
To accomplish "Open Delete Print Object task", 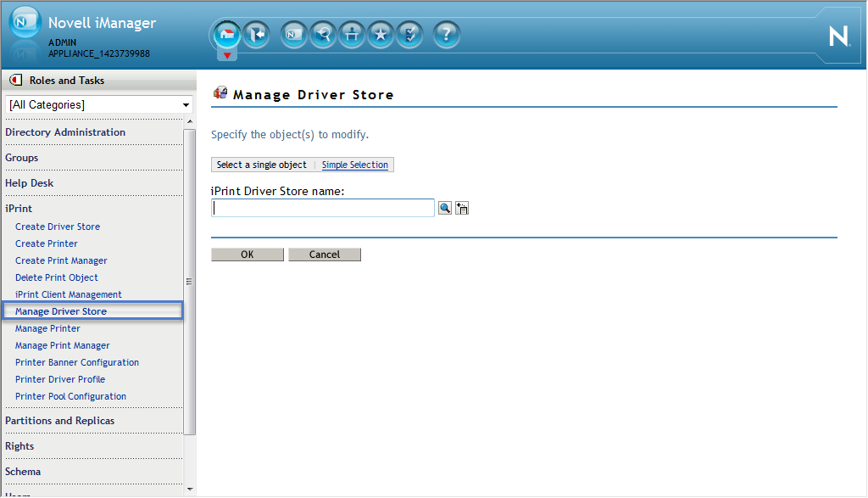I will [x=57, y=277].
